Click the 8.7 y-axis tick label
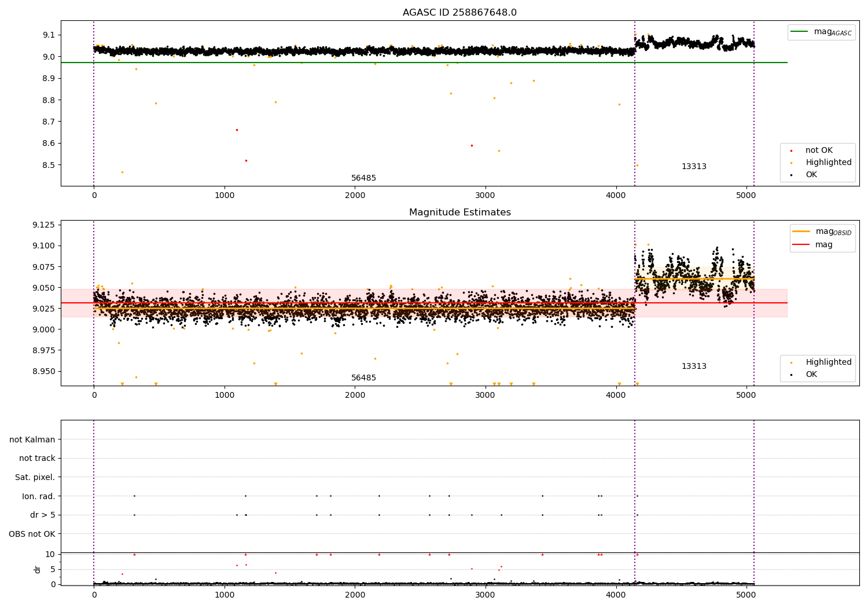 tap(49, 122)
